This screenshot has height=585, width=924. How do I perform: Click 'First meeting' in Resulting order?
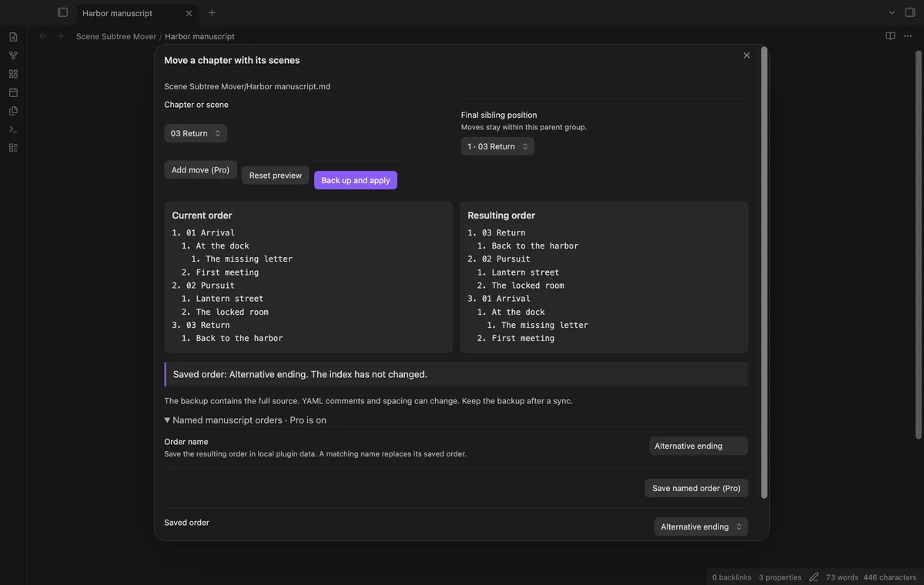point(523,338)
